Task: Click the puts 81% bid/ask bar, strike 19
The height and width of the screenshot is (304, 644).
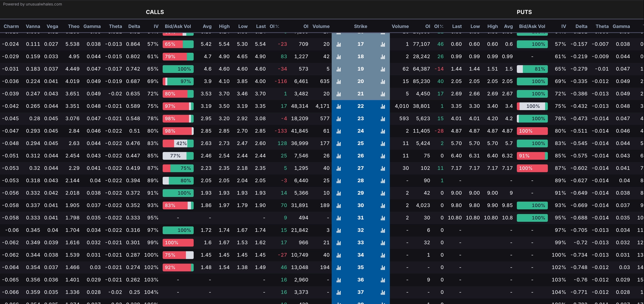Action: click(x=532, y=69)
